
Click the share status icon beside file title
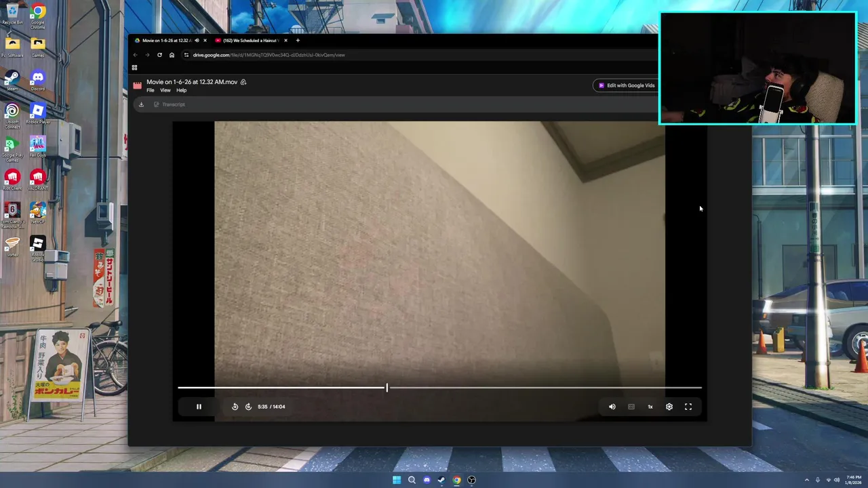point(243,82)
